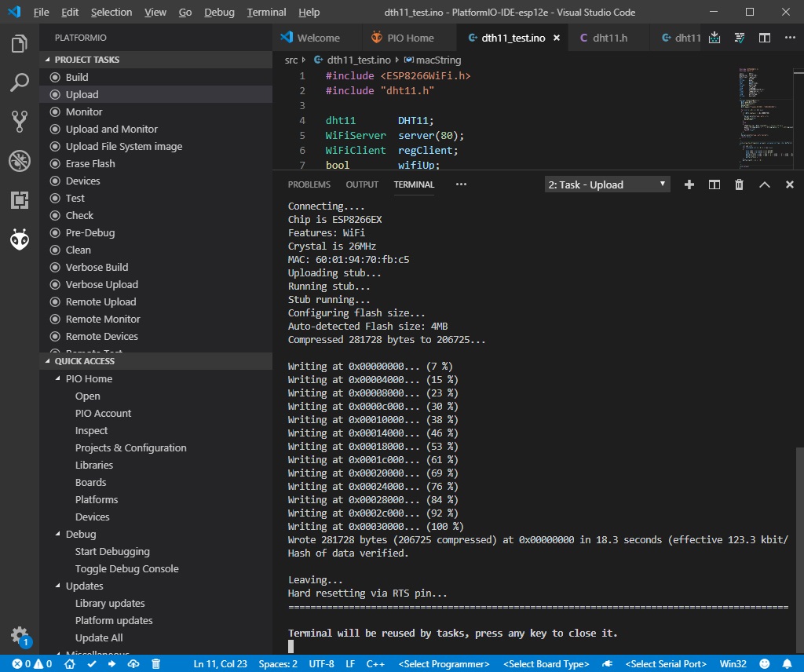Show errors and warnings count in status bar
The height and width of the screenshot is (672, 804).
32,664
